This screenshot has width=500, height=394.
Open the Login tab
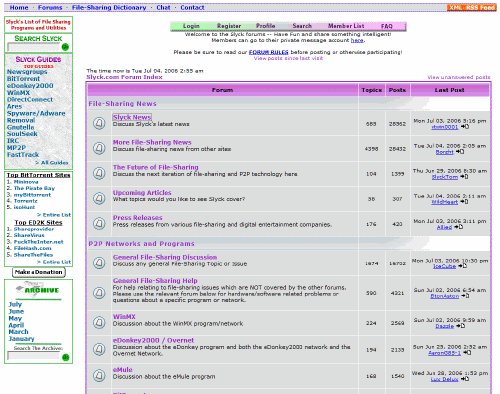point(191,26)
